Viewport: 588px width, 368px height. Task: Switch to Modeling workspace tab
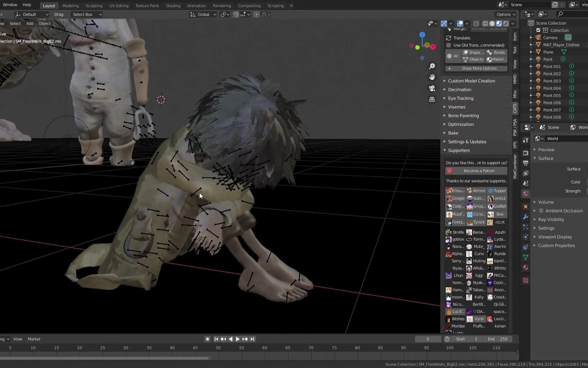pyautogui.click(x=70, y=6)
